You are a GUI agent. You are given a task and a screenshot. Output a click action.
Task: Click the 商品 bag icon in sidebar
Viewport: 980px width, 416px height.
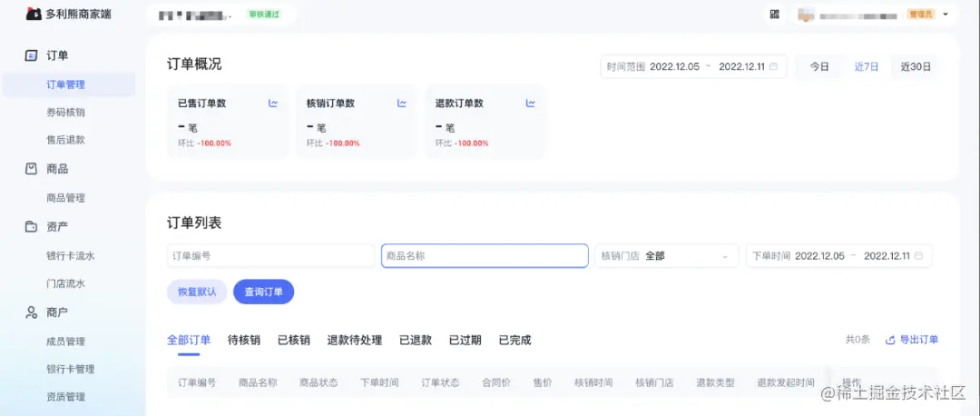pos(31,169)
